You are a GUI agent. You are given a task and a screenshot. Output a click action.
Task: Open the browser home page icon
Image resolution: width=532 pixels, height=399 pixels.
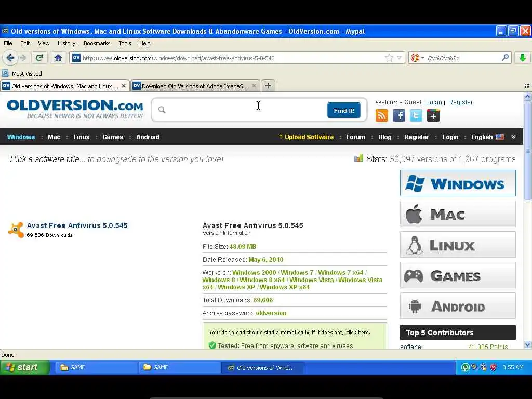pos(58,58)
